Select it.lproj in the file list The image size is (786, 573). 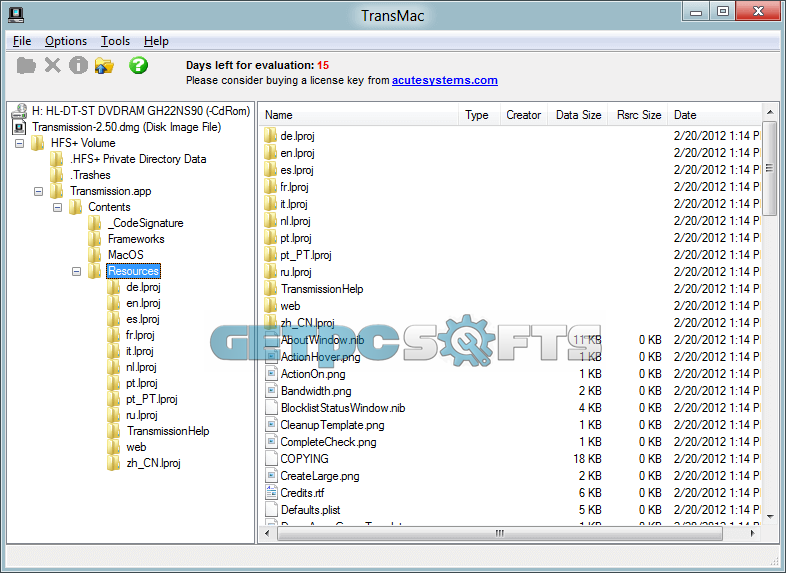(294, 204)
